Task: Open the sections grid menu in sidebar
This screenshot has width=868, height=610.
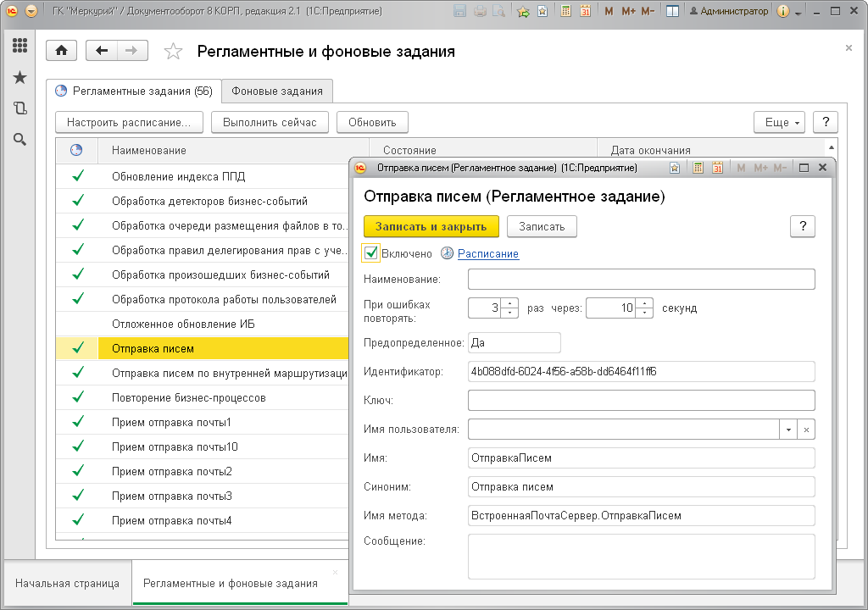Action: pyautogui.click(x=20, y=46)
